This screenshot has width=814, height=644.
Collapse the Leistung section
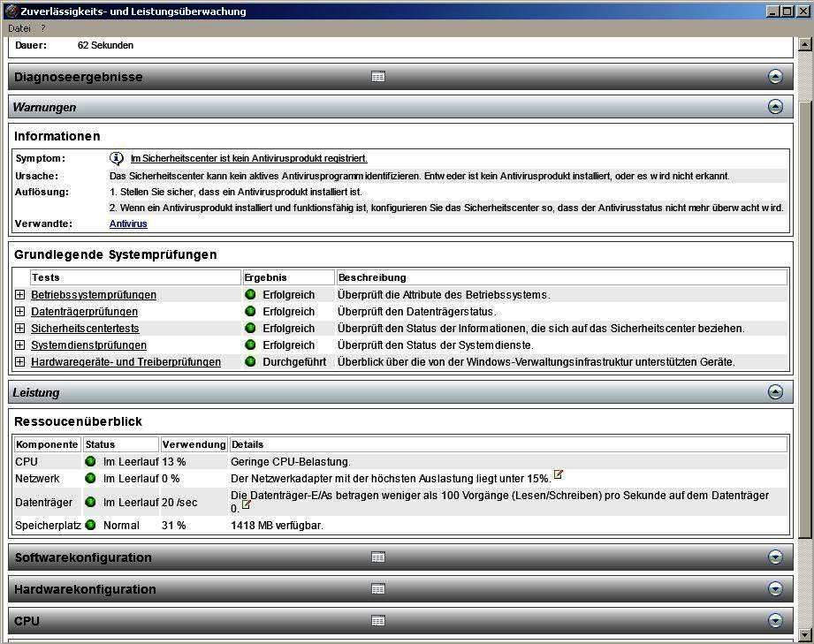(775, 392)
